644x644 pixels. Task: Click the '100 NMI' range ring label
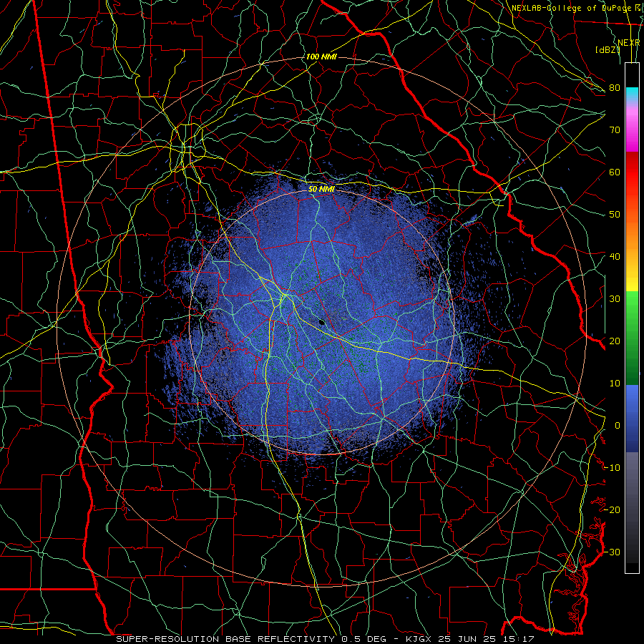(x=321, y=57)
